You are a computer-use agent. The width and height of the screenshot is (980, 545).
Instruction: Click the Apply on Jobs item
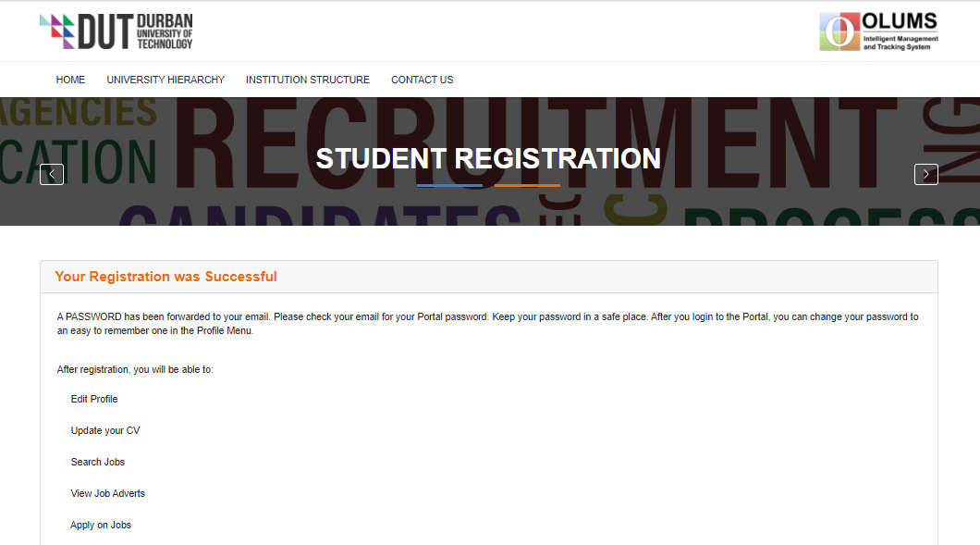101,526
